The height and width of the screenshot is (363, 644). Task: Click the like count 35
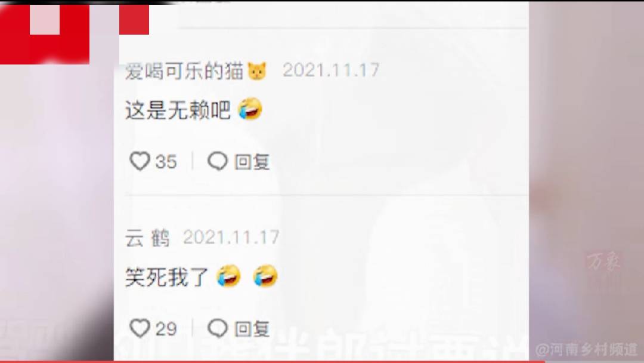[166, 162]
